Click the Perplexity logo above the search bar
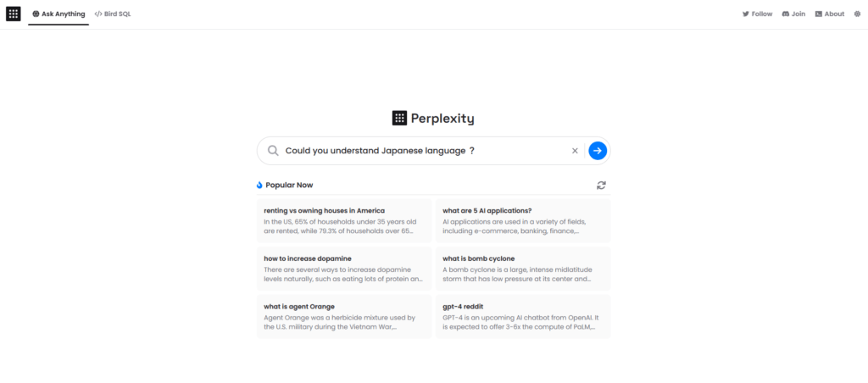The image size is (868, 383). 433,119
